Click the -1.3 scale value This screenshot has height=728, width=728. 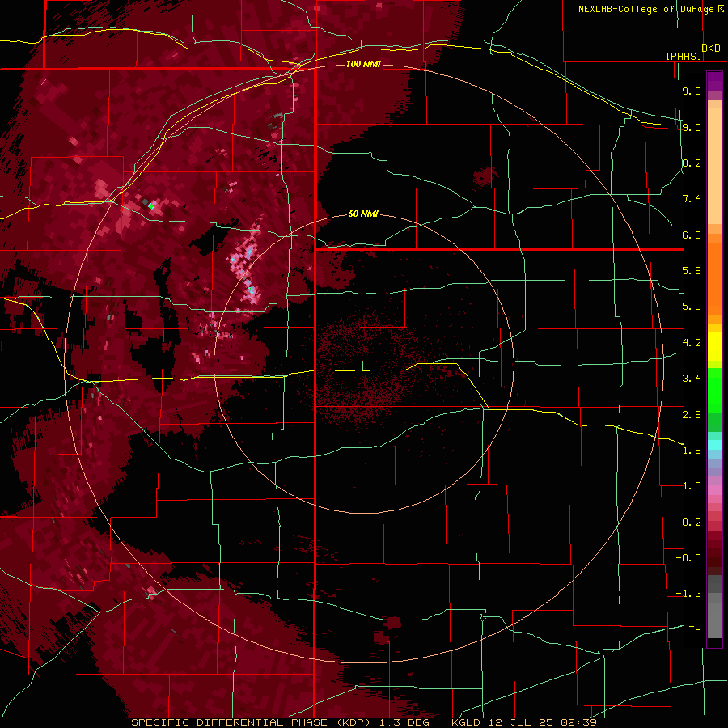[x=688, y=594]
